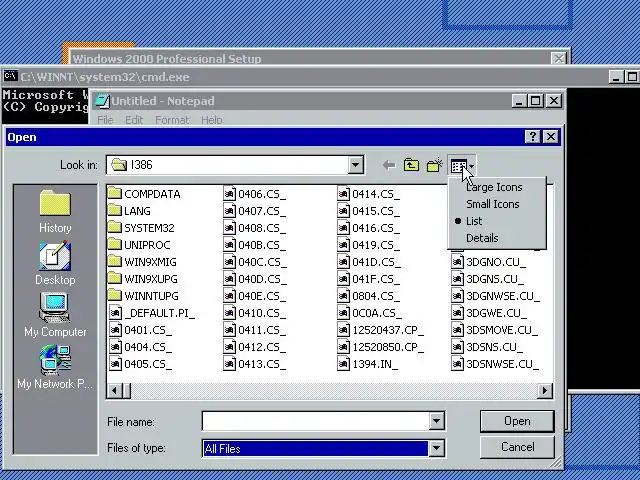
Task: Select the 0C0A.CS_ file name
Action: 376,313
